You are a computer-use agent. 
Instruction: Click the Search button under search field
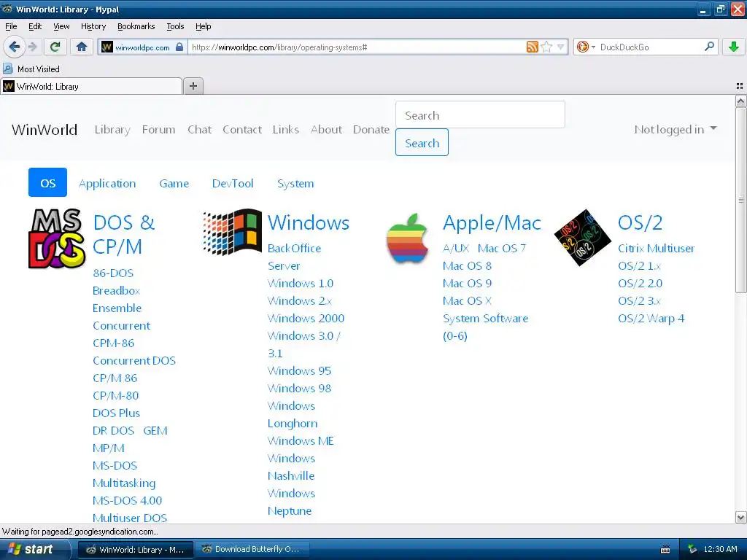coord(422,142)
